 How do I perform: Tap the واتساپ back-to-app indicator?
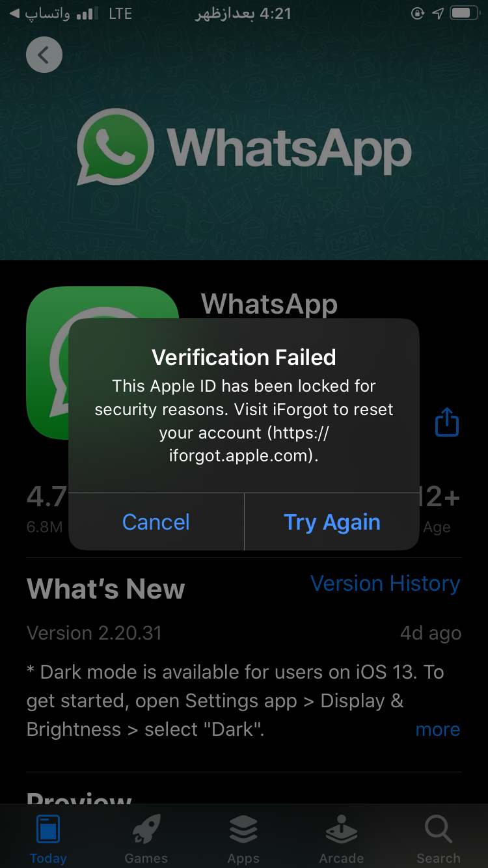(x=40, y=14)
